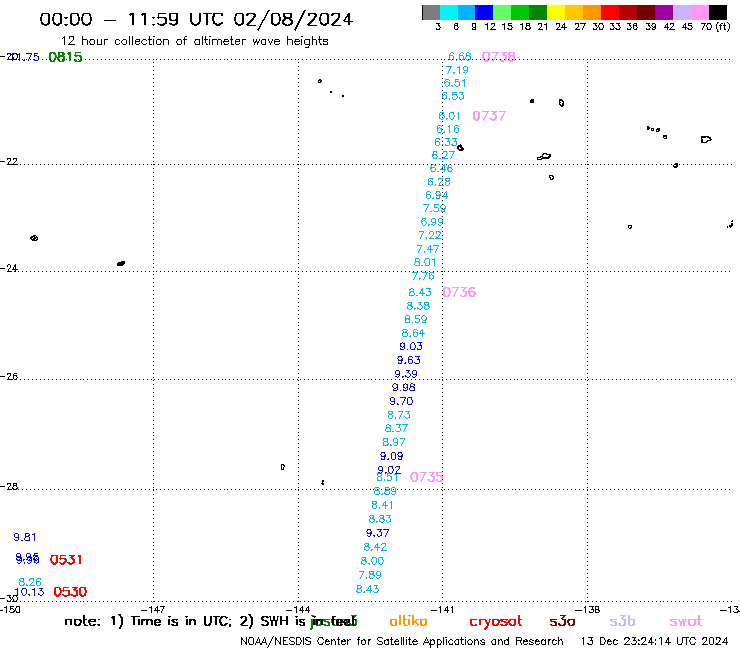Screen dimensions: 740x650
Task: Click the 'swot' satellite legend label
Action: click(x=686, y=622)
